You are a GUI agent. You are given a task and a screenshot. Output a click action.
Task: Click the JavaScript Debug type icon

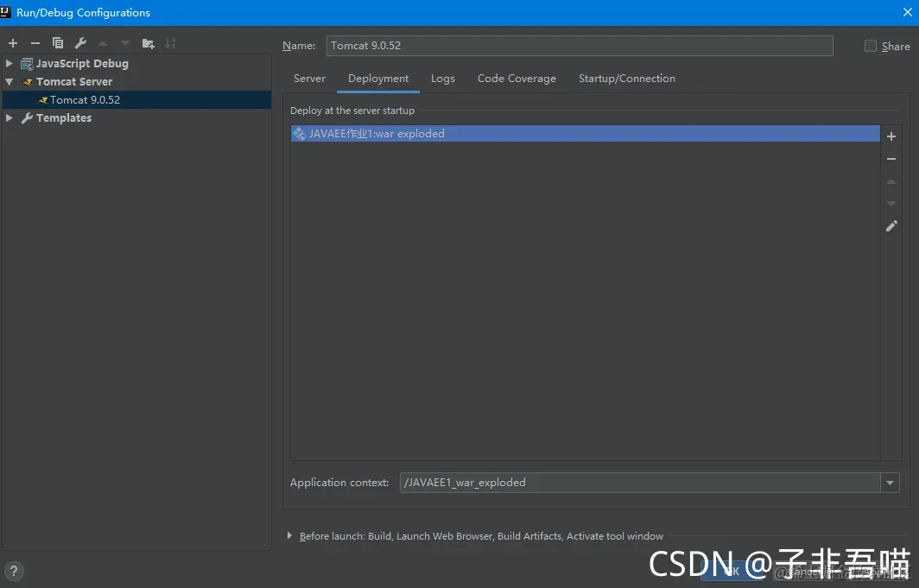click(27, 64)
